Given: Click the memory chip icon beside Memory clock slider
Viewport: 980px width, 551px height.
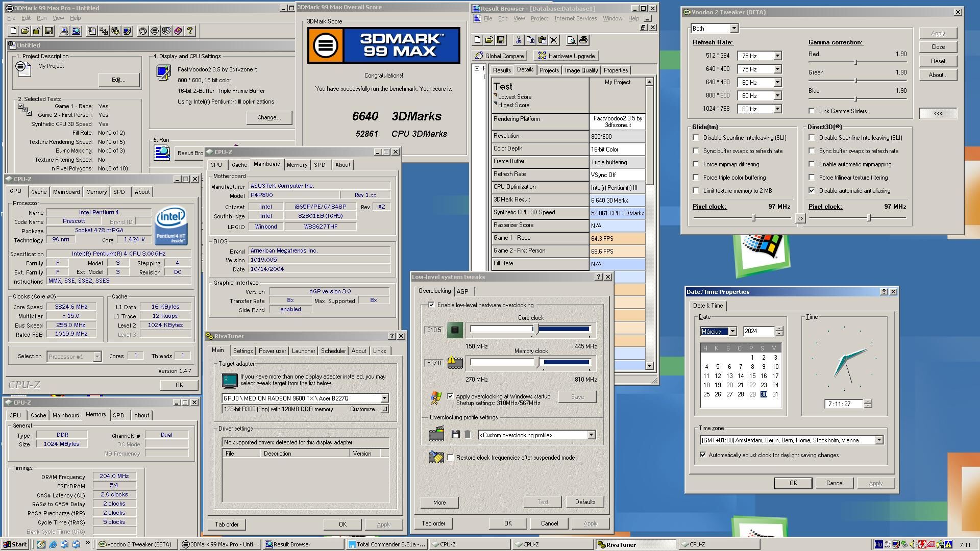Looking at the screenshot, I should coord(455,363).
